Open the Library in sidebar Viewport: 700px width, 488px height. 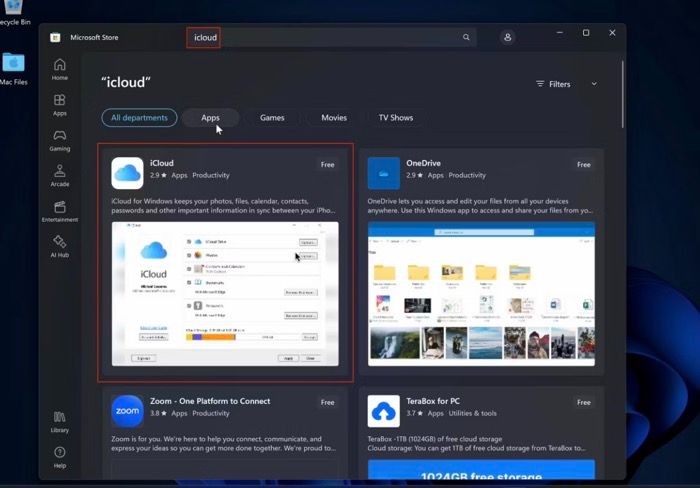[x=60, y=422]
